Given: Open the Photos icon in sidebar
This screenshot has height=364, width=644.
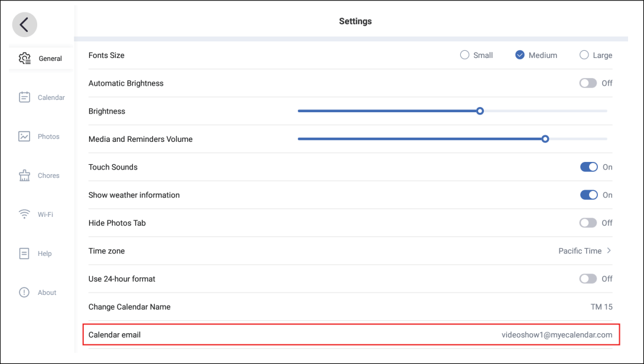Looking at the screenshot, I should 24,136.
